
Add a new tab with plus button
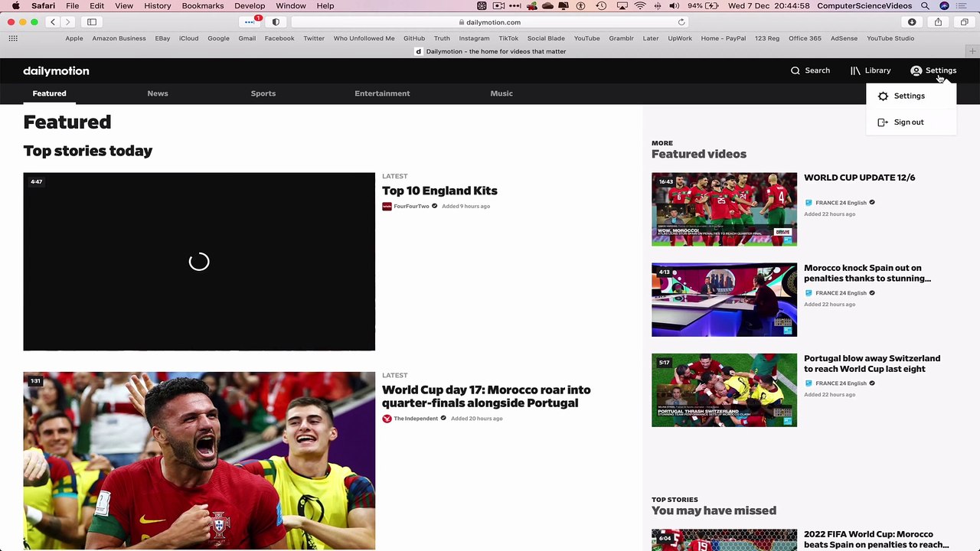coord(972,51)
